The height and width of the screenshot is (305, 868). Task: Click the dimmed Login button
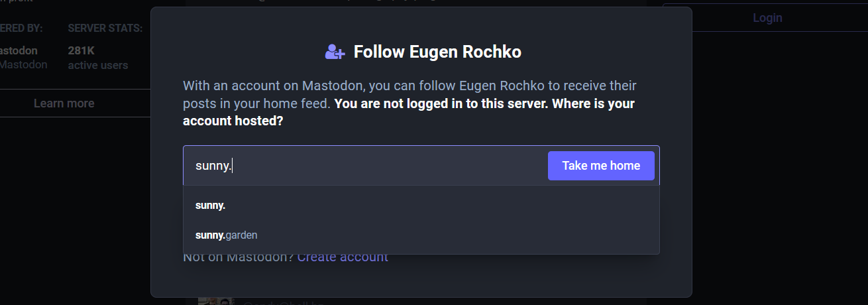(767, 18)
